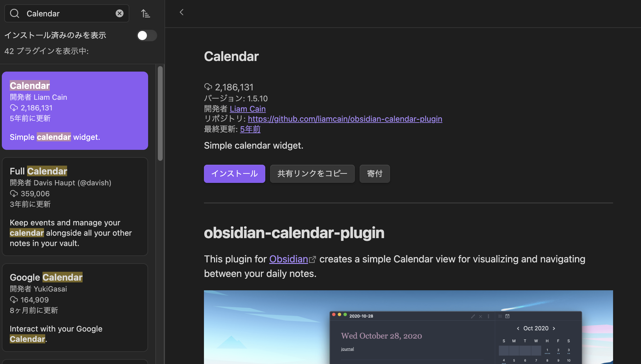
Task: Click the back chevron to return
Action: [181, 12]
